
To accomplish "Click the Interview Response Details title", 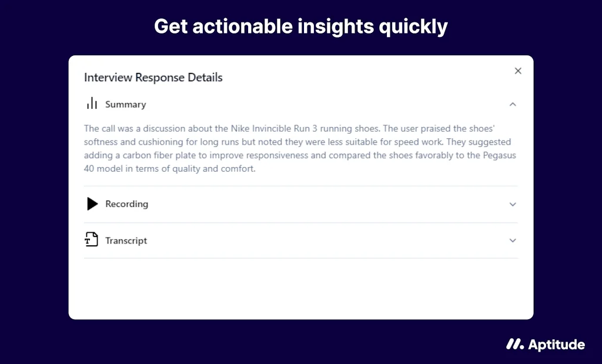I will [153, 77].
